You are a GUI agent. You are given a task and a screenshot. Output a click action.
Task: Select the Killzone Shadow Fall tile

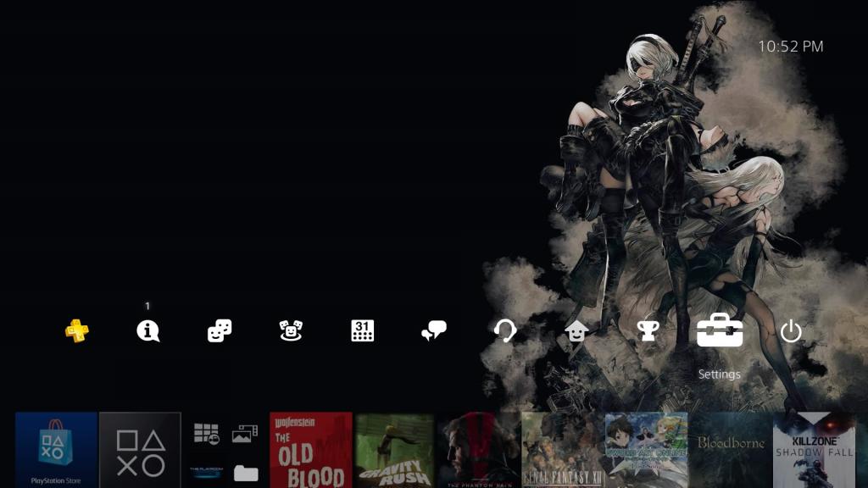point(815,450)
